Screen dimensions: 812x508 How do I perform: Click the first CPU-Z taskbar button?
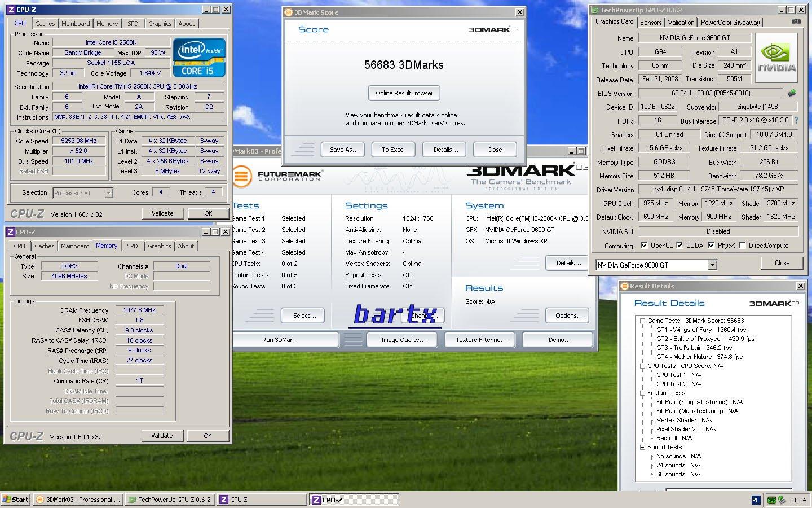[x=262, y=499]
